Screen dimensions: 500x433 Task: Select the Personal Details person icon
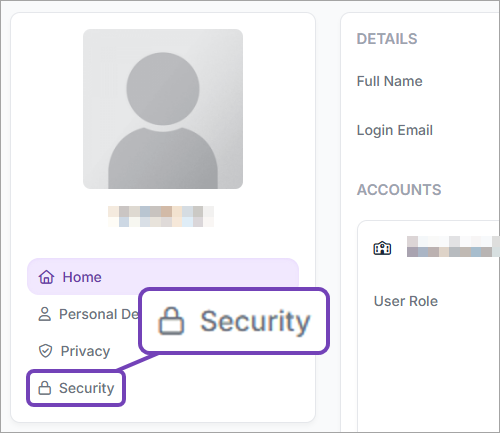point(45,314)
